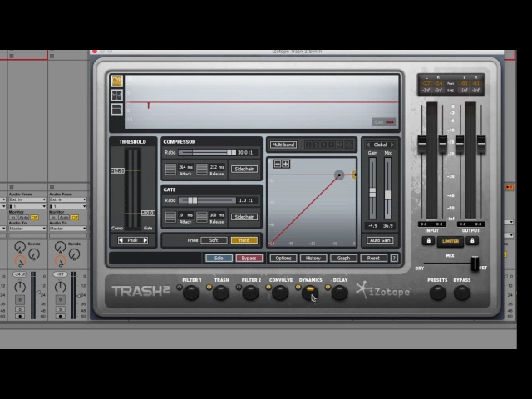Click the Dry/Wet Mix slider handle
Screen dimensions: 532x399
tap(475, 264)
